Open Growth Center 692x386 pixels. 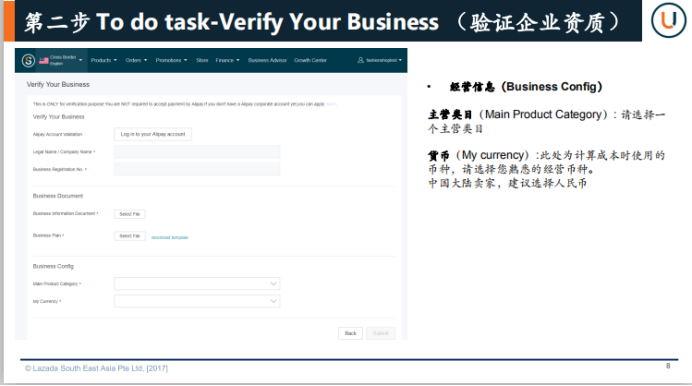(x=310, y=60)
